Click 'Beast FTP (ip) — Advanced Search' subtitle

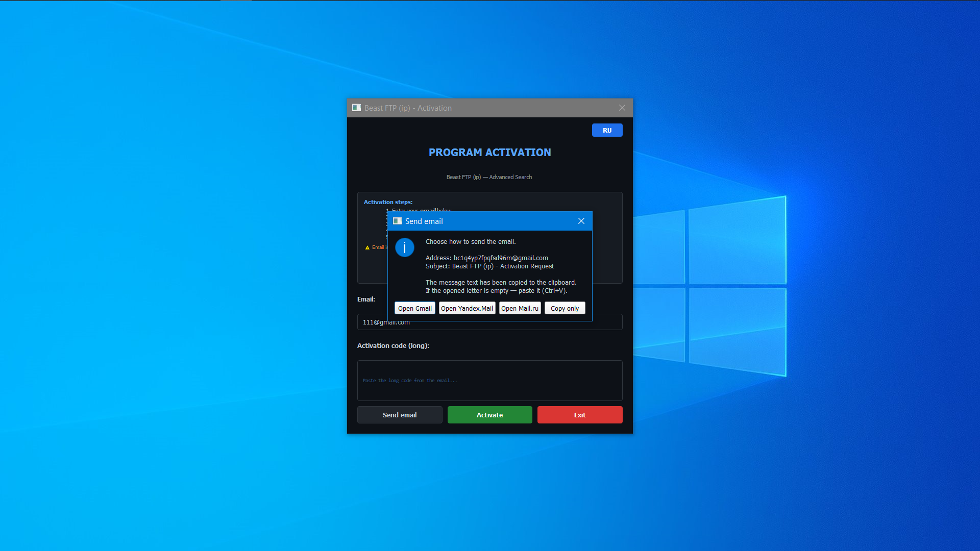click(x=489, y=177)
